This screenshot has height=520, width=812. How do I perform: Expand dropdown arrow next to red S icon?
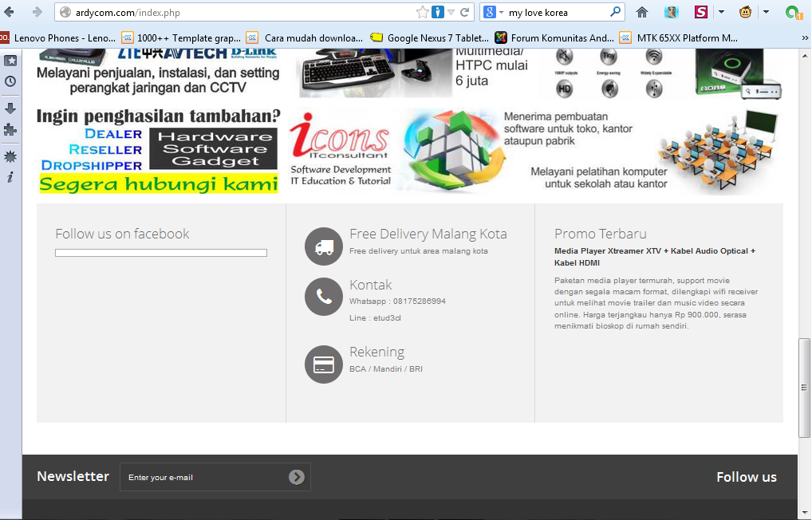coord(721,12)
